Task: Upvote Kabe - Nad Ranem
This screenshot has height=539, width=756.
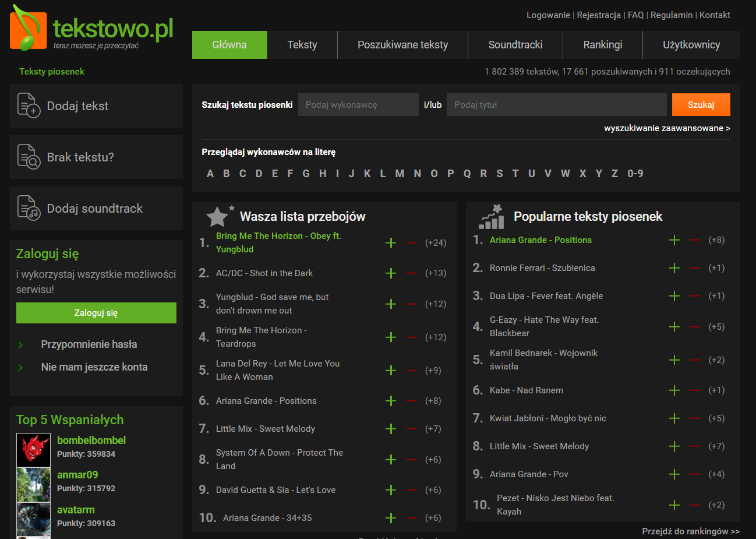Action: click(674, 390)
